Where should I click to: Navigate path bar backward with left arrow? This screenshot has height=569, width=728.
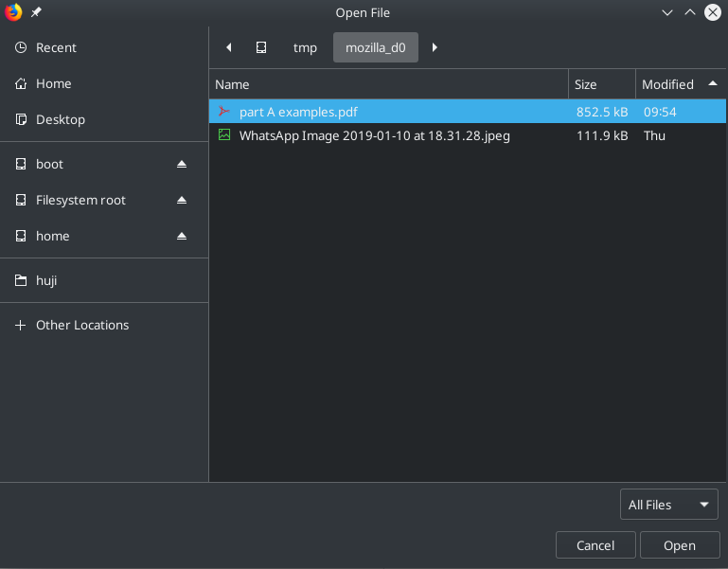(x=229, y=47)
